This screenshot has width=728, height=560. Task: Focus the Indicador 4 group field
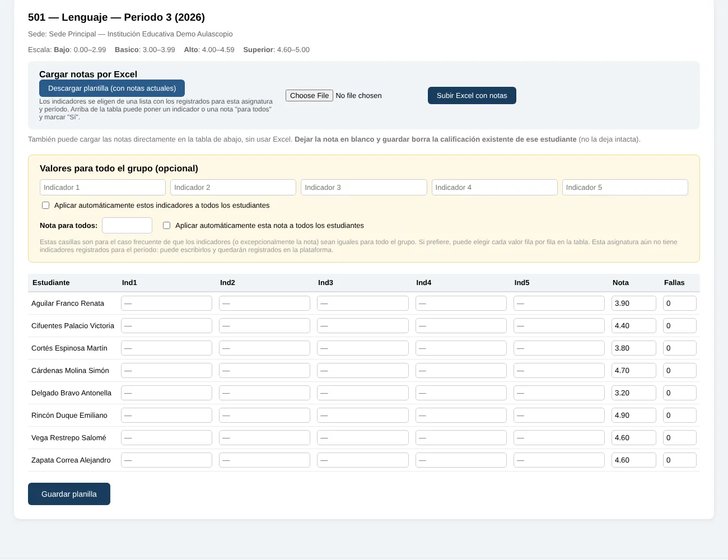click(494, 188)
